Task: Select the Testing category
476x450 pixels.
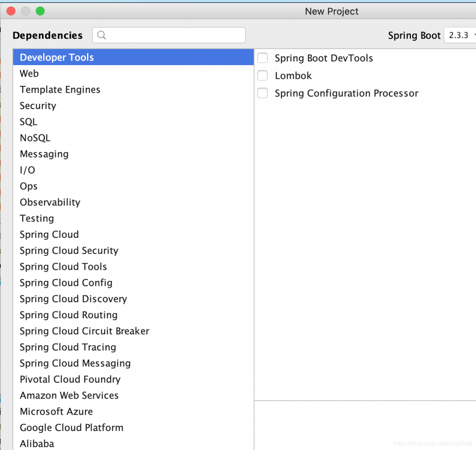Action: click(134, 218)
